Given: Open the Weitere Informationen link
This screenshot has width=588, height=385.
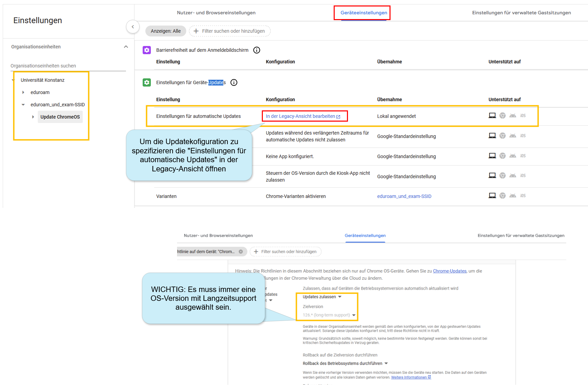Looking at the screenshot, I should tap(409, 377).
